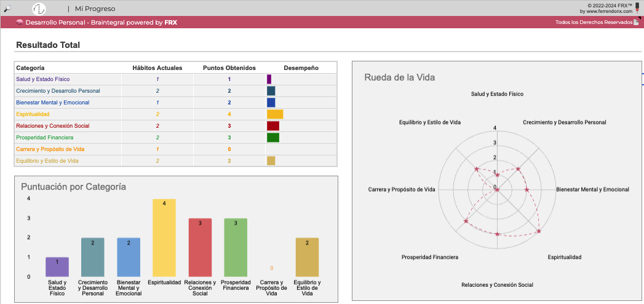Viewport: 644px width, 304px height.
Task: Click tan Equilibrio y Estilo chart bar
Action: (x=307, y=257)
